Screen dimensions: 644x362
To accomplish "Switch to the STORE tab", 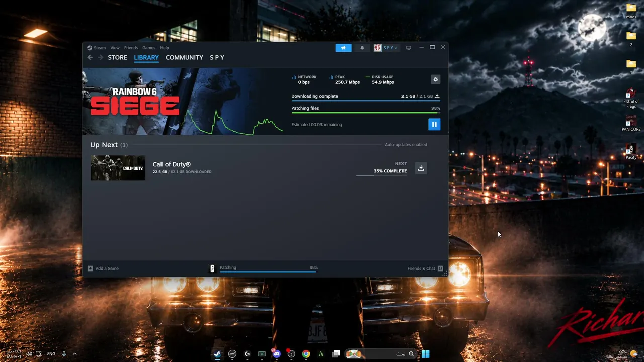I will coord(117,57).
